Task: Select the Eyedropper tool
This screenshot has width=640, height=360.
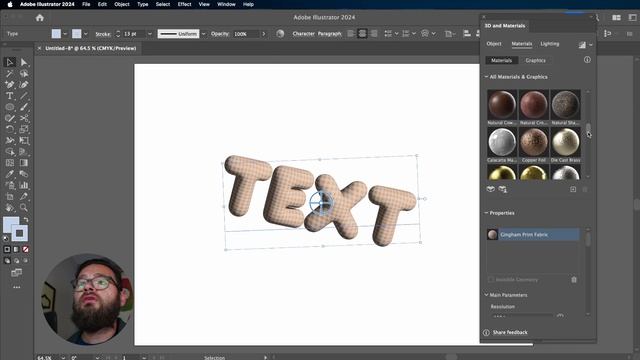Action: pyautogui.click(x=10, y=174)
